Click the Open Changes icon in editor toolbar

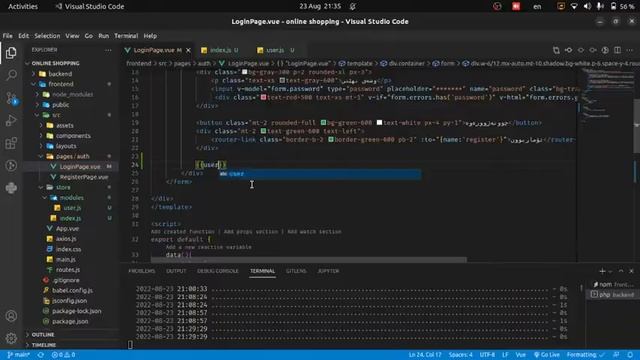pyautogui.click(x=556, y=50)
